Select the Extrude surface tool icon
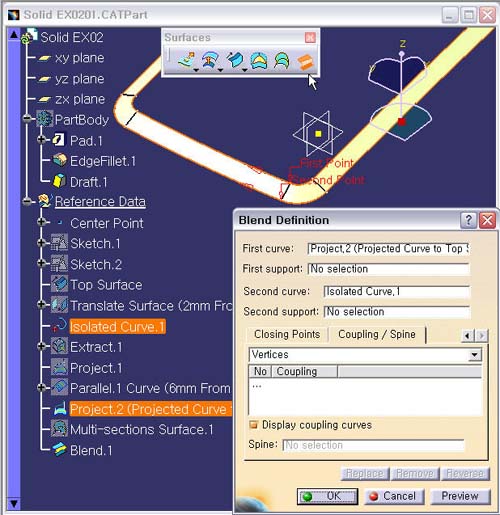Image resolution: width=500 pixels, height=515 pixels. [x=187, y=60]
